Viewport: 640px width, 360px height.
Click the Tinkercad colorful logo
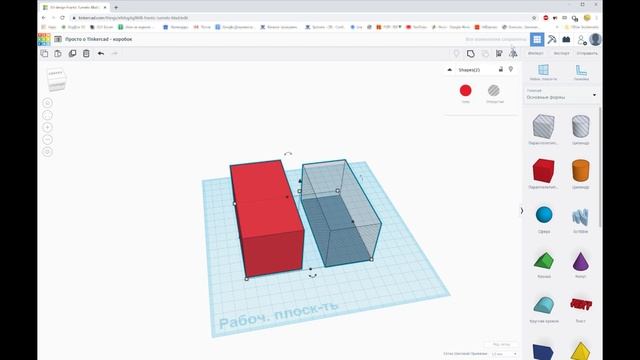(44, 39)
